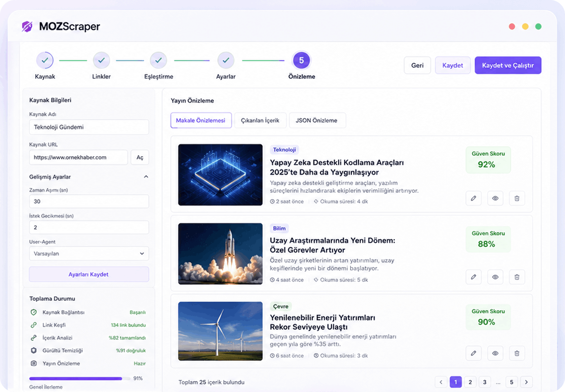Focus the Zaman Aşımı input field

point(89,201)
